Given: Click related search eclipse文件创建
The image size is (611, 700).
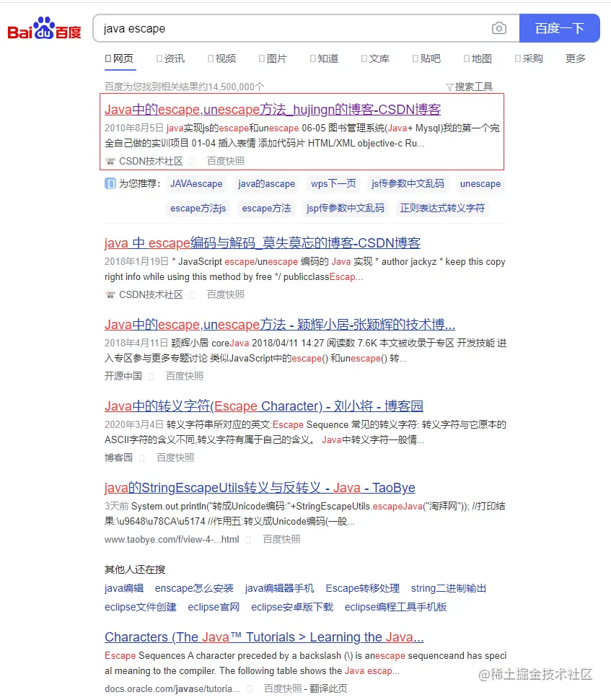Looking at the screenshot, I should click(141, 607).
